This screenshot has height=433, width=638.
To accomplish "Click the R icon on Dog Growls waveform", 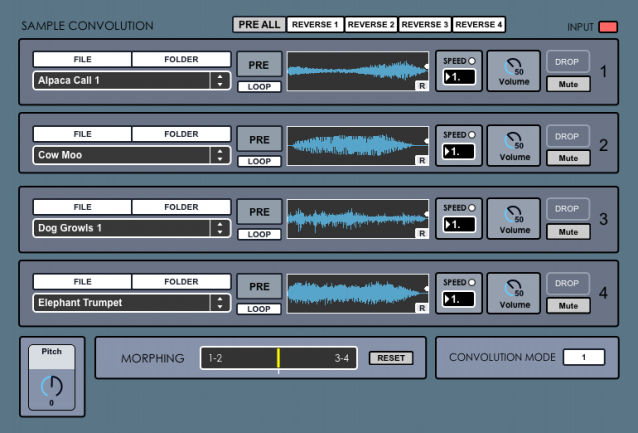I will (422, 234).
